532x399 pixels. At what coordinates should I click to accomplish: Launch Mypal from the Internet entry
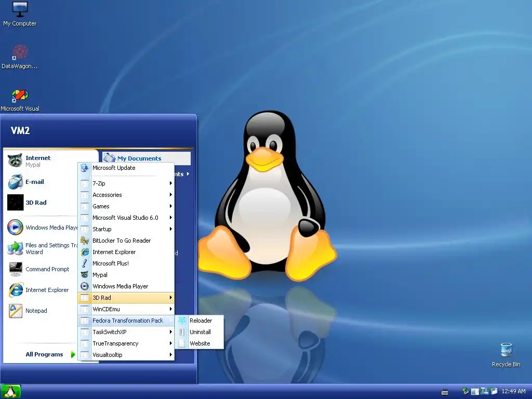pyautogui.click(x=41, y=161)
